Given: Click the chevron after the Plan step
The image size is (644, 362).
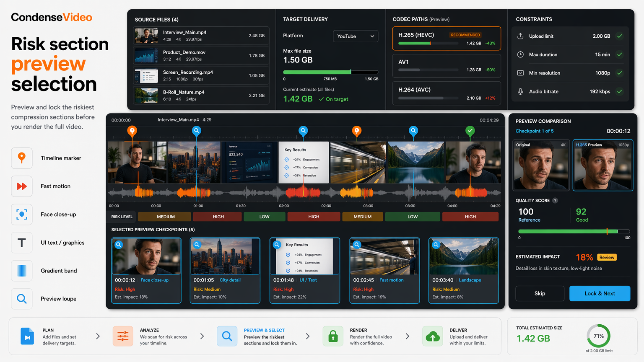Looking at the screenshot, I should (x=98, y=336).
